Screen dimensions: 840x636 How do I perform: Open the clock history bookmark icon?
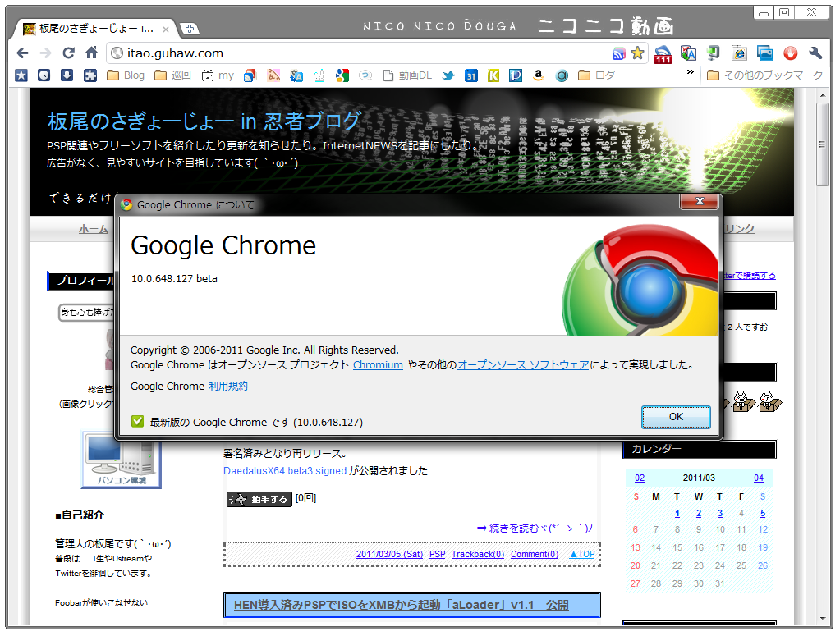click(x=44, y=75)
